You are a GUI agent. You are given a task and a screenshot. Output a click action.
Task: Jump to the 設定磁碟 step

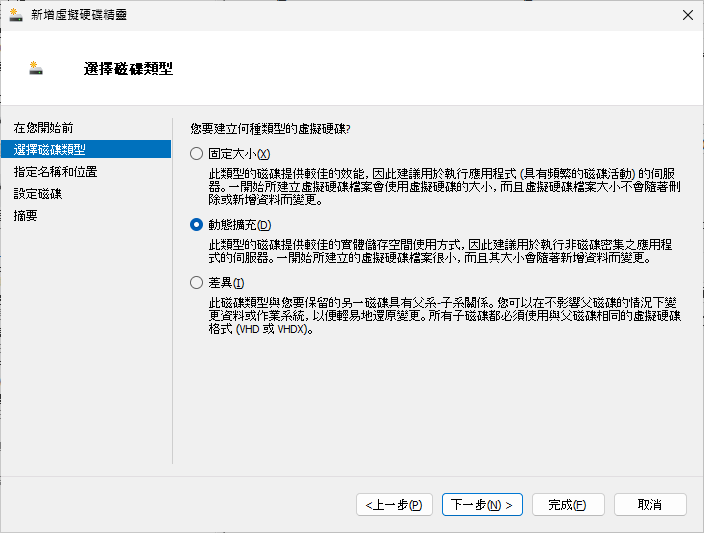point(37,194)
